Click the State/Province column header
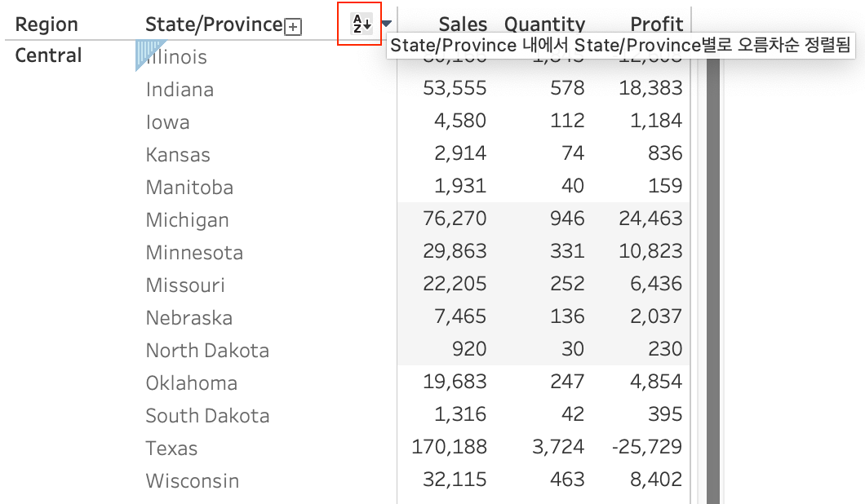The image size is (865, 504). tap(214, 24)
